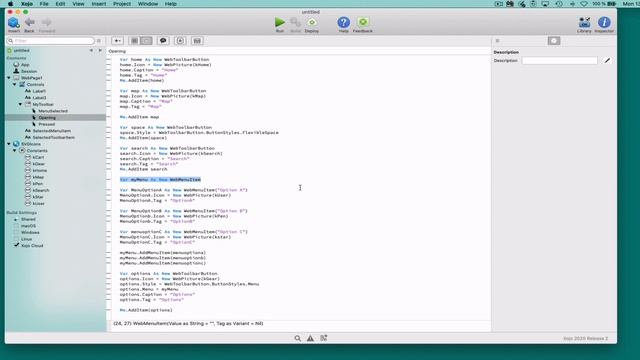
Task: Click the options icon right of the Filter field
Action: click(99, 41)
